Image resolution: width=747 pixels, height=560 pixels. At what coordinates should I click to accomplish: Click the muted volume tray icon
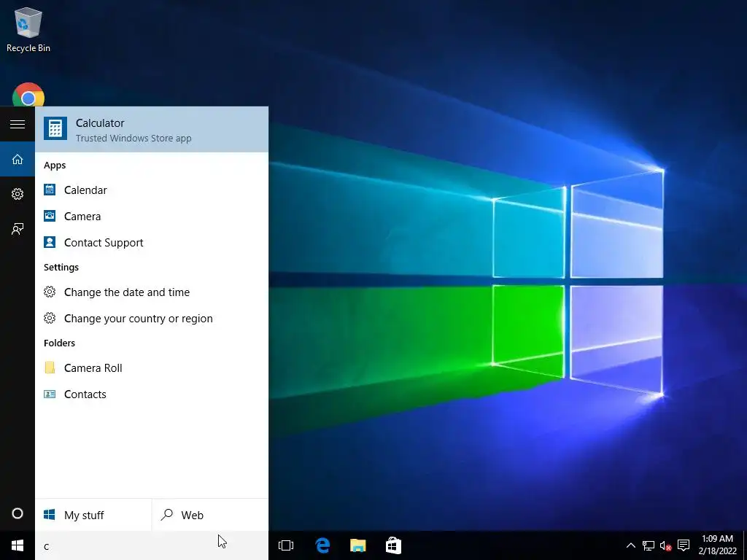coord(665,545)
